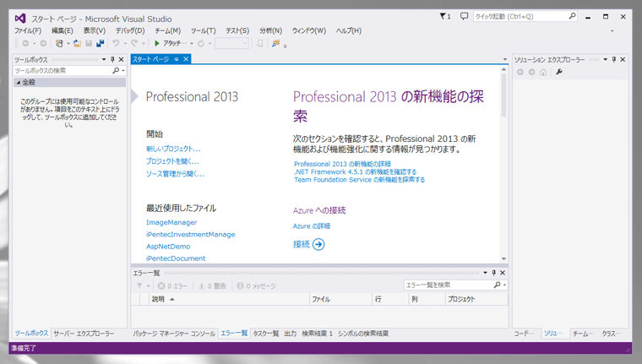Click the Solution Explorer back icon

pos(520,72)
